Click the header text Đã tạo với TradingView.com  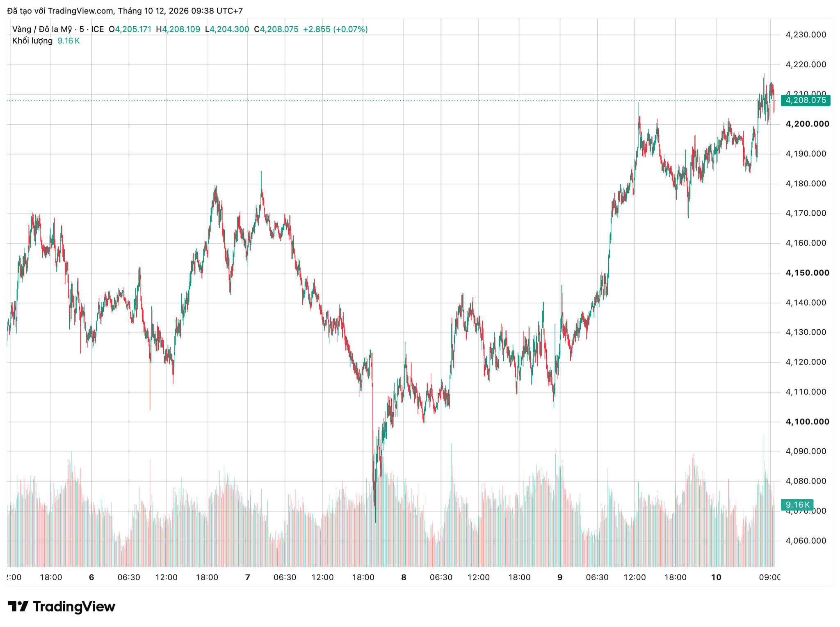(60, 11)
